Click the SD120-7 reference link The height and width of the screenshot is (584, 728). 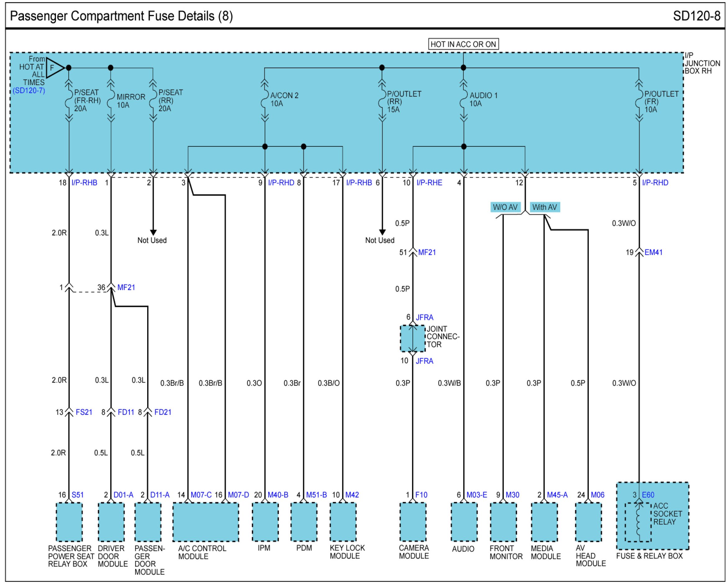(x=29, y=90)
